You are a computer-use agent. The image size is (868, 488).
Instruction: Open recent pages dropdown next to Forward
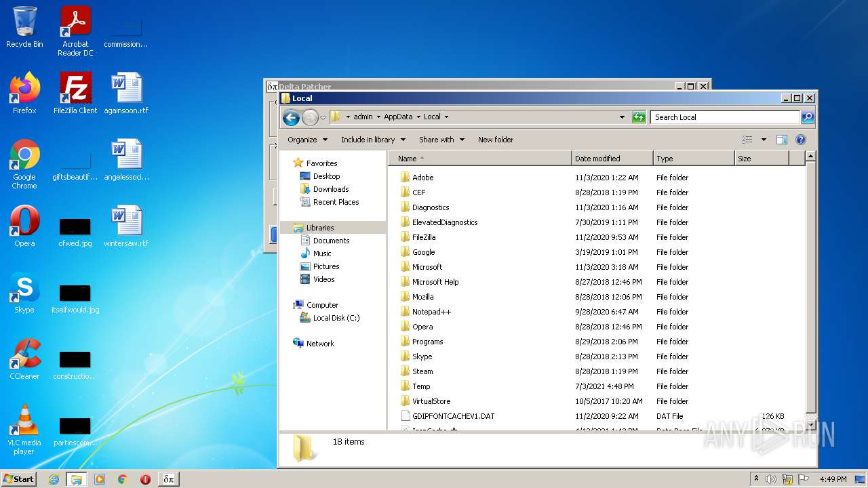[x=323, y=117]
